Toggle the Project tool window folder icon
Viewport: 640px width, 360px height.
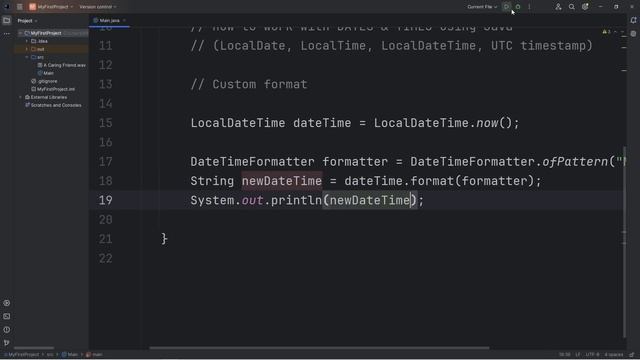pyautogui.click(x=7, y=20)
